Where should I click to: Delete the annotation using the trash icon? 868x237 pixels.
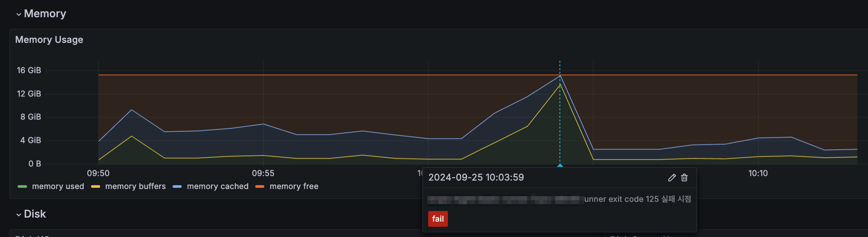(x=684, y=178)
